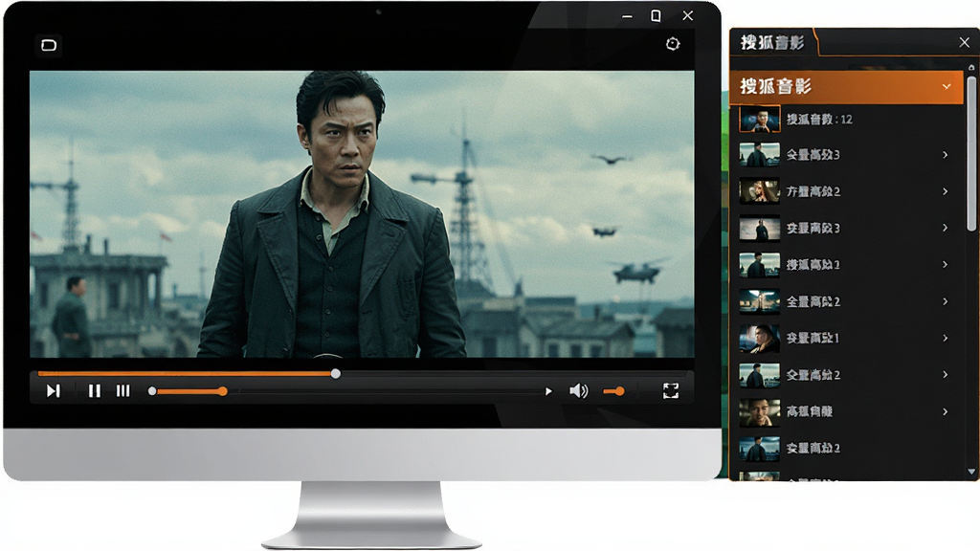
Task: Expand the fifth playlist item chevron
Action: point(945,301)
